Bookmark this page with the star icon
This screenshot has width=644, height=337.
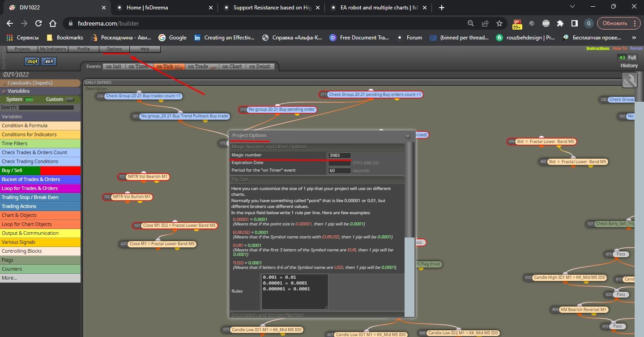pyautogui.click(x=499, y=23)
